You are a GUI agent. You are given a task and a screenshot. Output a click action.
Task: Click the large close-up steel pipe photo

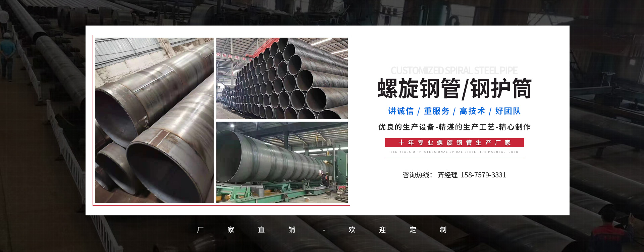[154, 120]
